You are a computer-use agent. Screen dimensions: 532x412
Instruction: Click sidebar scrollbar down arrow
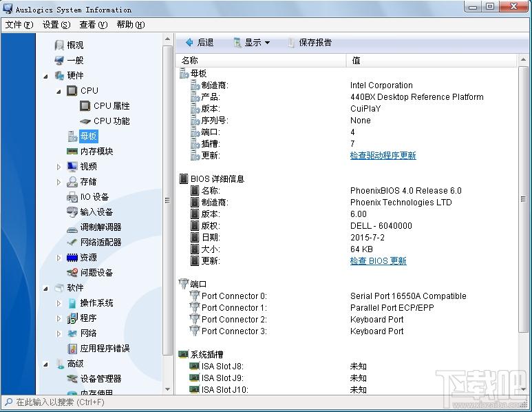point(168,389)
